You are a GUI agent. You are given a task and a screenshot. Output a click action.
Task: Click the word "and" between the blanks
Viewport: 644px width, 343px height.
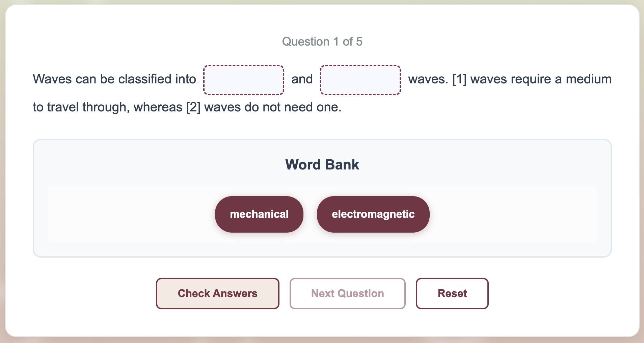pyautogui.click(x=302, y=79)
